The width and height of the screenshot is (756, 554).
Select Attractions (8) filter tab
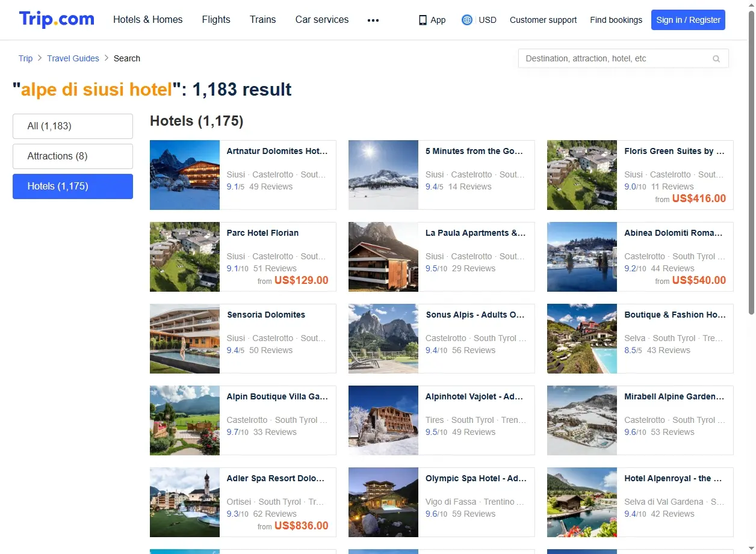[73, 156]
